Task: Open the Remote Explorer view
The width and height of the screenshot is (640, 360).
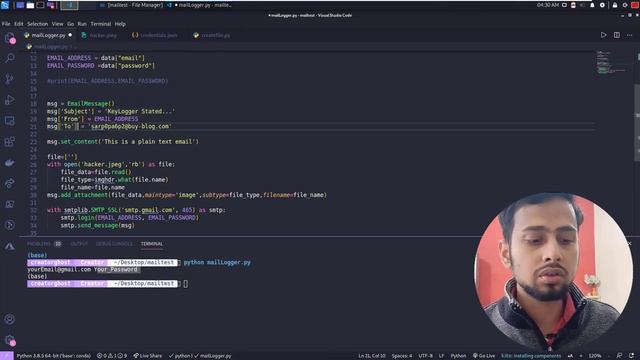Action: point(9,120)
